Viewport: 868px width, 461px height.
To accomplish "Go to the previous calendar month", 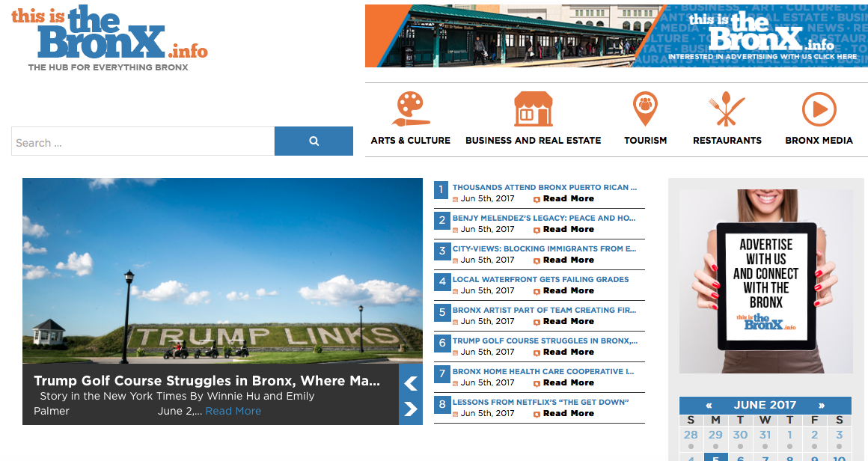I will pyautogui.click(x=709, y=406).
